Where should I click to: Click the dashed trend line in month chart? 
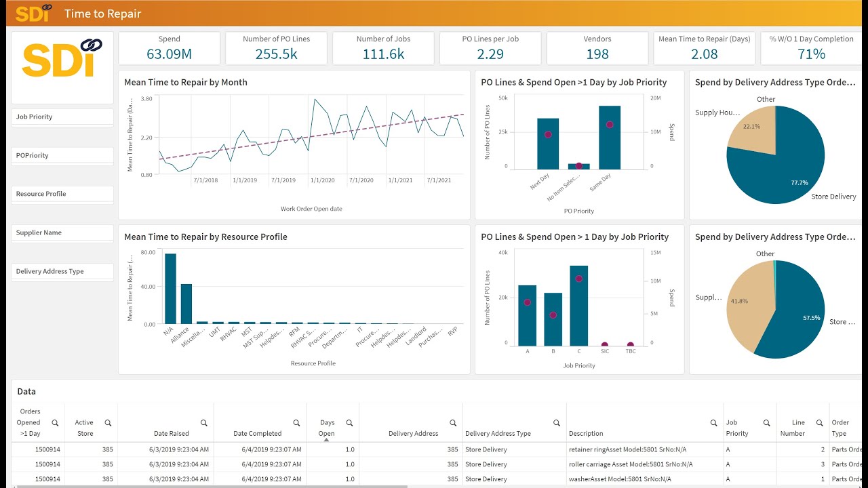click(312, 138)
